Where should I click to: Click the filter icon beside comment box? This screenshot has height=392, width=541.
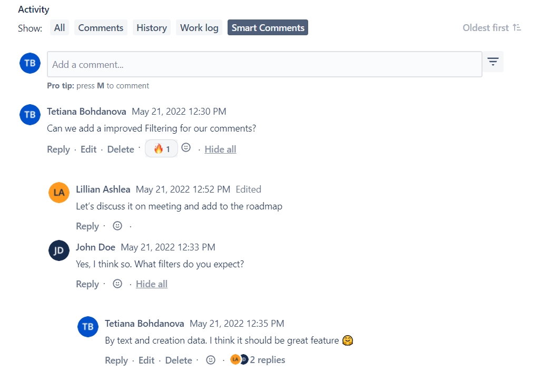(493, 62)
